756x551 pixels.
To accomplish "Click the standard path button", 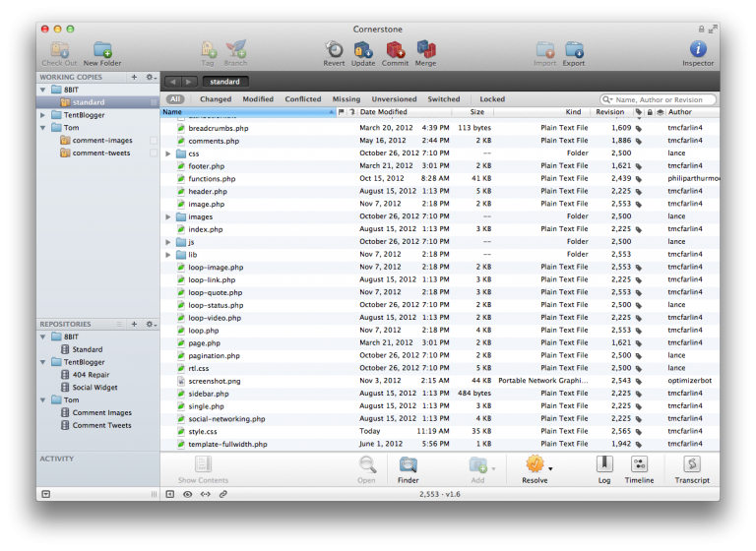I will pos(225,82).
